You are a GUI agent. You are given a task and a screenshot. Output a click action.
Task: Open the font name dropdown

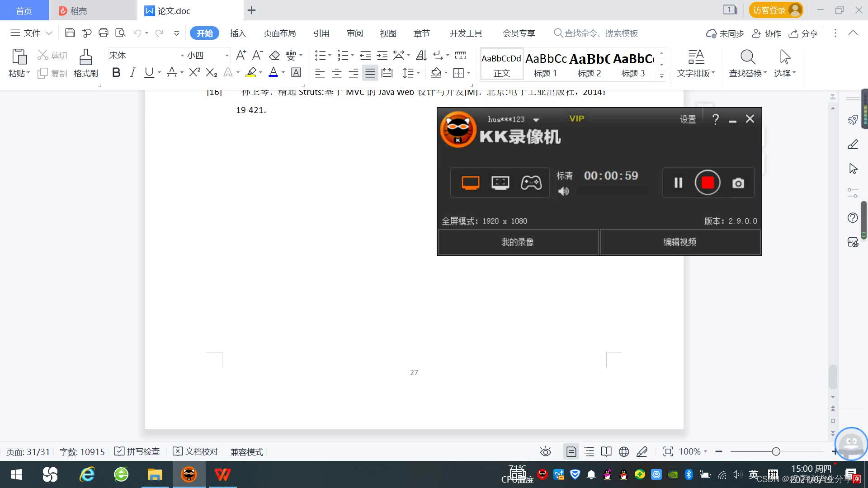coord(182,56)
